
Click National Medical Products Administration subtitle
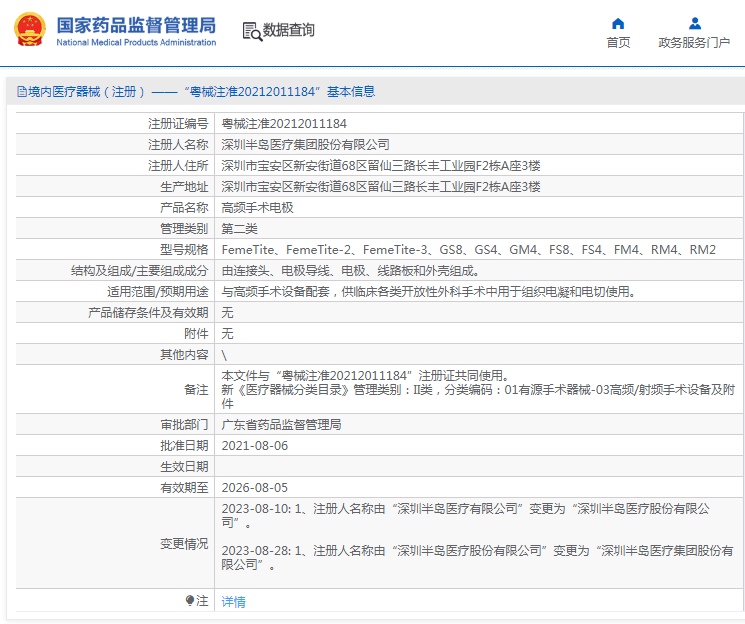click(x=136, y=42)
